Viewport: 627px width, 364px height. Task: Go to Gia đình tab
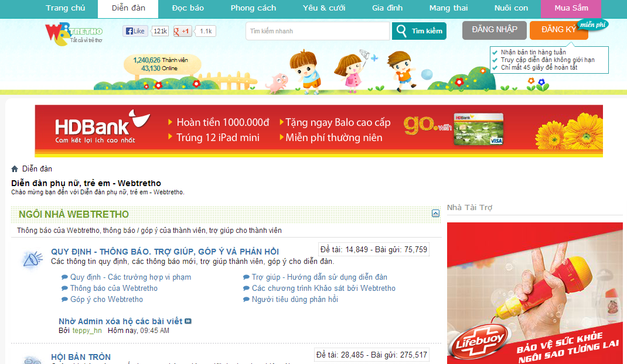pyautogui.click(x=387, y=8)
